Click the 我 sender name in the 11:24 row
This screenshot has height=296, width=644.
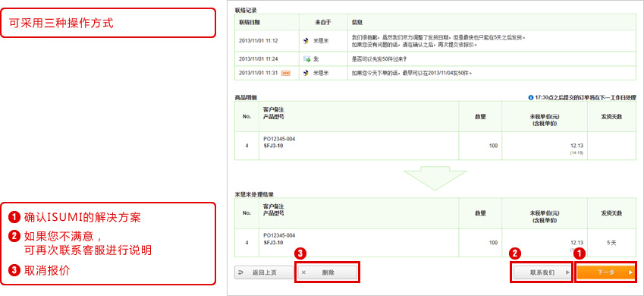click(316, 58)
